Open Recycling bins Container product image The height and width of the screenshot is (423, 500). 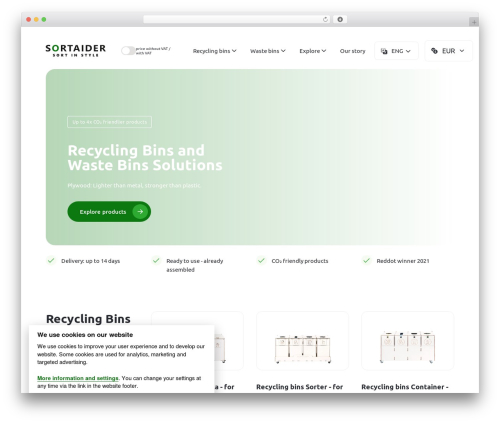pos(407,341)
